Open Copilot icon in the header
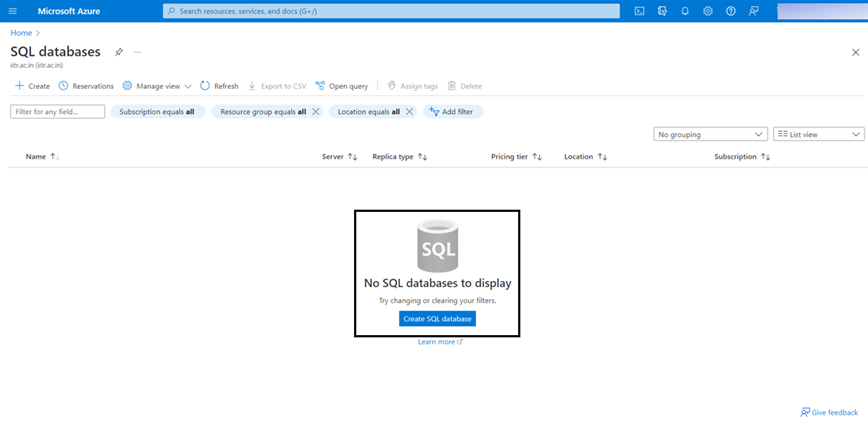Screen dimensions: 868x427 coord(662,11)
